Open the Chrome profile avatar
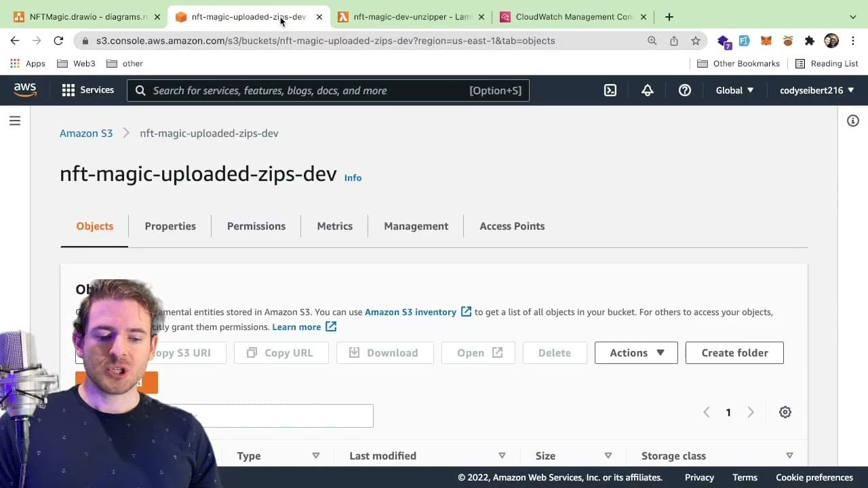868x488 pixels. point(831,41)
